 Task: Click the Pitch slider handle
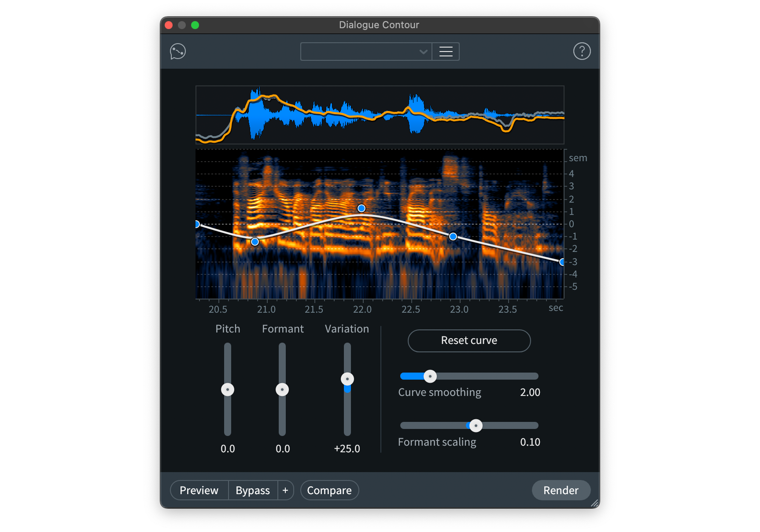(228, 390)
